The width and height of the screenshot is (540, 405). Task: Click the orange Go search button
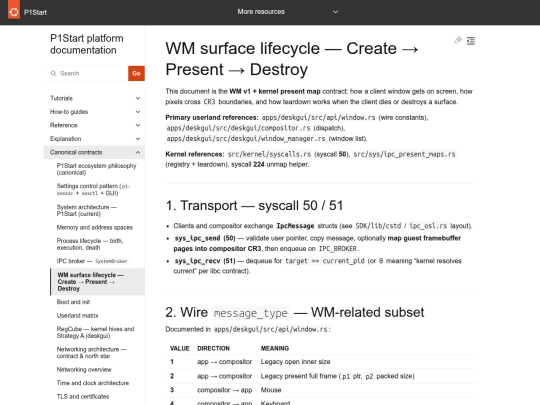[x=136, y=73]
